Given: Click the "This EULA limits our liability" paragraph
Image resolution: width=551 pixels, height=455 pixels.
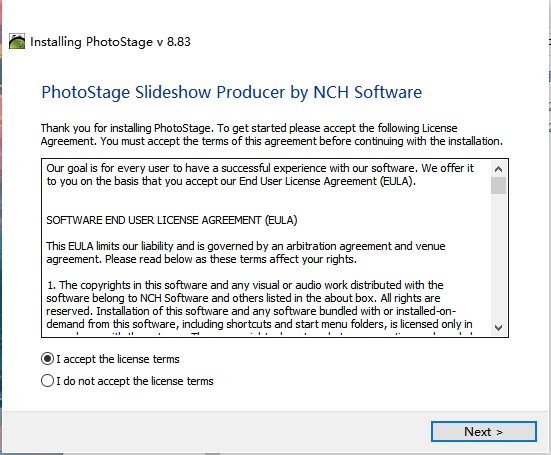Looking at the screenshot, I should click(246, 253).
